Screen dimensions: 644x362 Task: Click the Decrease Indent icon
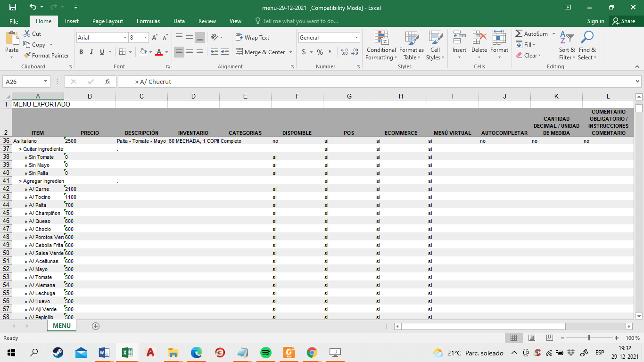point(215,52)
